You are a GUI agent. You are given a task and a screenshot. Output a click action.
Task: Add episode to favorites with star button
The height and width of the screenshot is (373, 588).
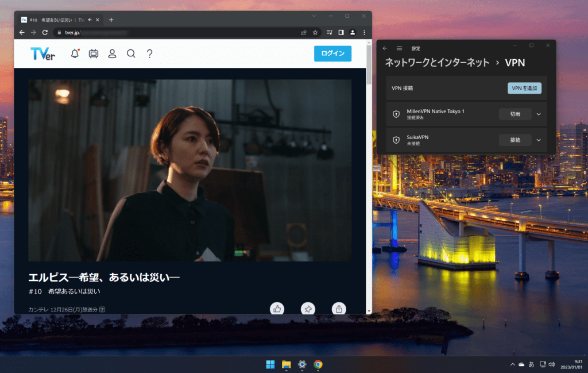(308, 309)
